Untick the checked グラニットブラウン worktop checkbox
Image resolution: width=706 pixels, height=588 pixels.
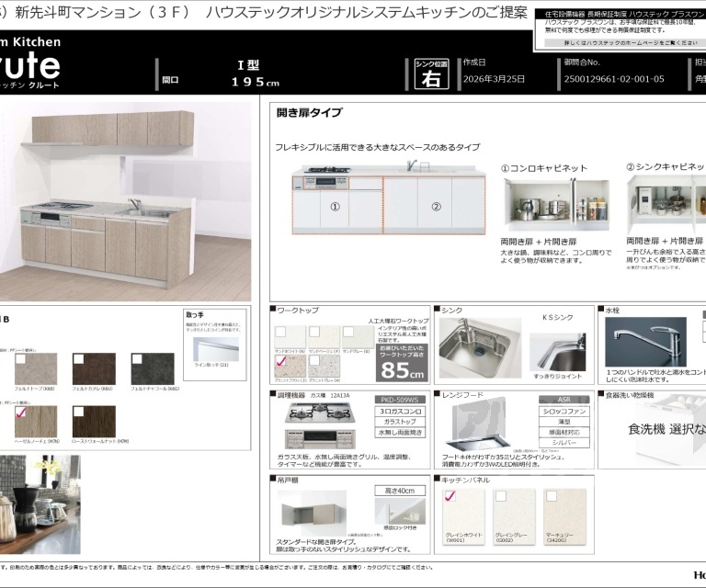pos(280,360)
